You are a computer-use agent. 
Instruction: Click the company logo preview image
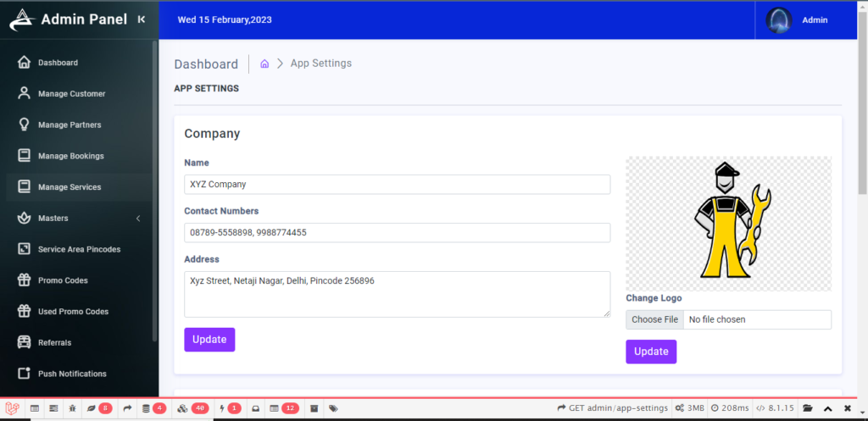(728, 224)
